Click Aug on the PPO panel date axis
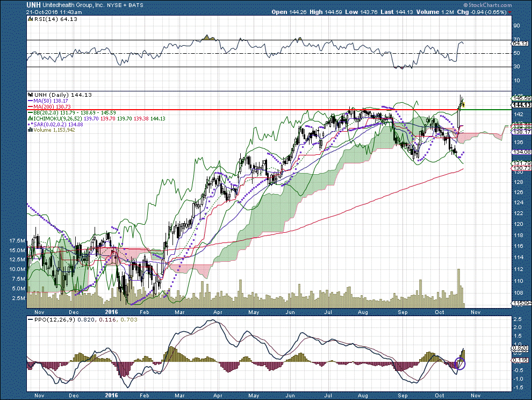 (363, 396)
